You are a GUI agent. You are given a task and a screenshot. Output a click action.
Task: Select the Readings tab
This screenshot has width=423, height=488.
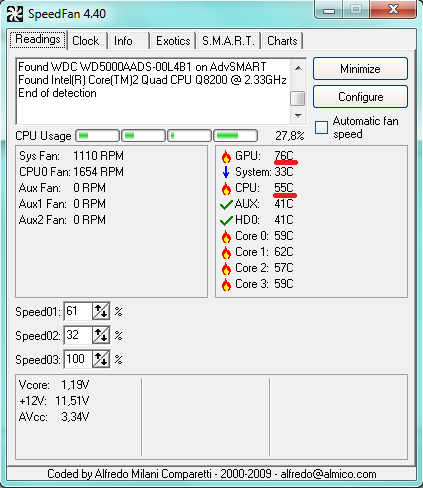click(38, 40)
